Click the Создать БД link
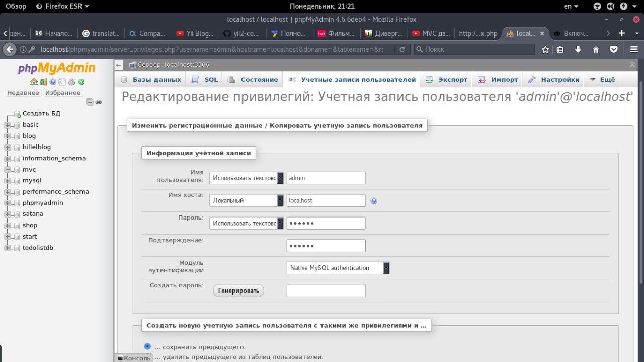 pyautogui.click(x=41, y=113)
